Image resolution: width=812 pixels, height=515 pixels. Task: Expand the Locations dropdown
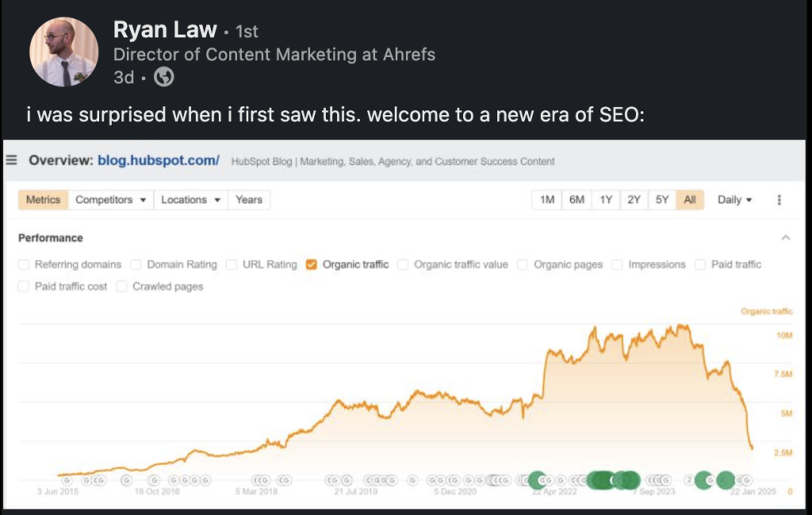tap(190, 200)
